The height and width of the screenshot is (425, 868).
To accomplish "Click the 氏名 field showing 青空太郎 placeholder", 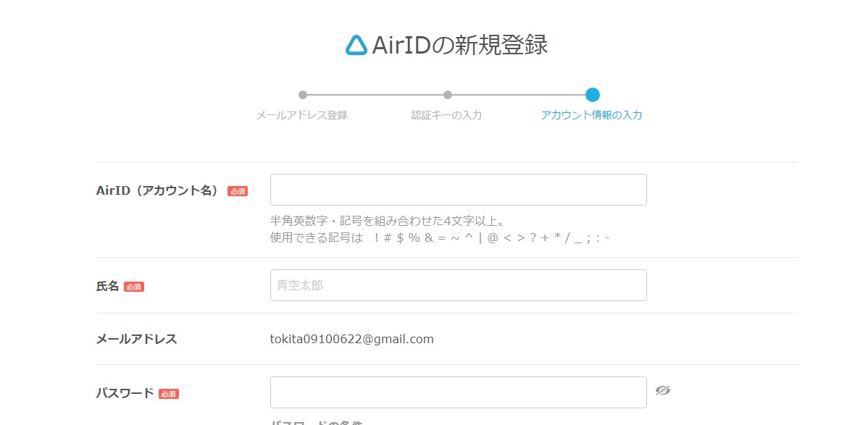I will (x=458, y=285).
